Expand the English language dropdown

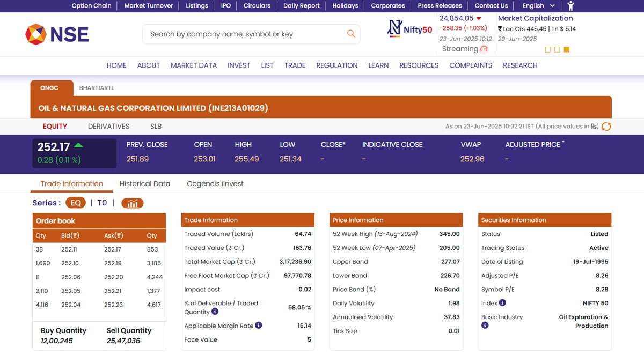pyautogui.click(x=540, y=6)
